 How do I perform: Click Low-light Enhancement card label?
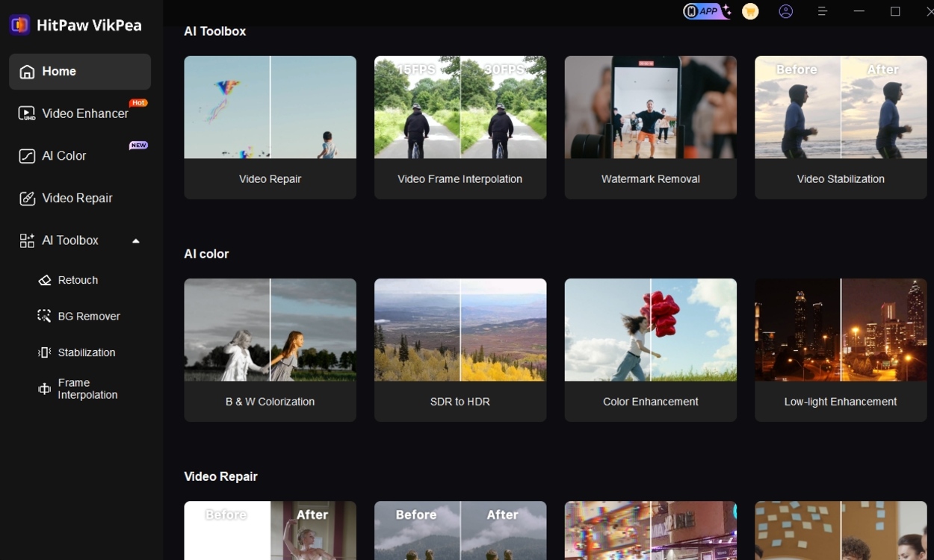pos(841,402)
